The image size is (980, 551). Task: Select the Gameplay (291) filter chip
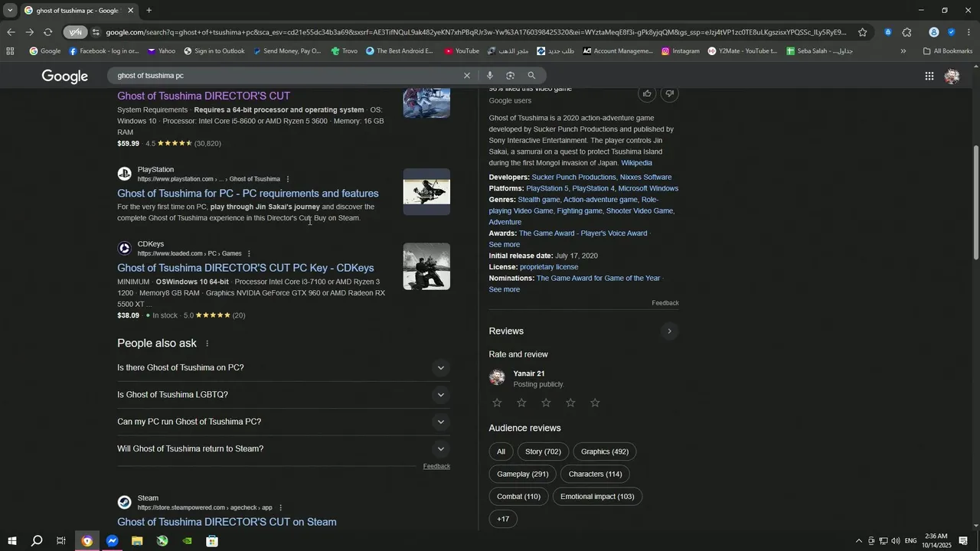pyautogui.click(x=523, y=474)
